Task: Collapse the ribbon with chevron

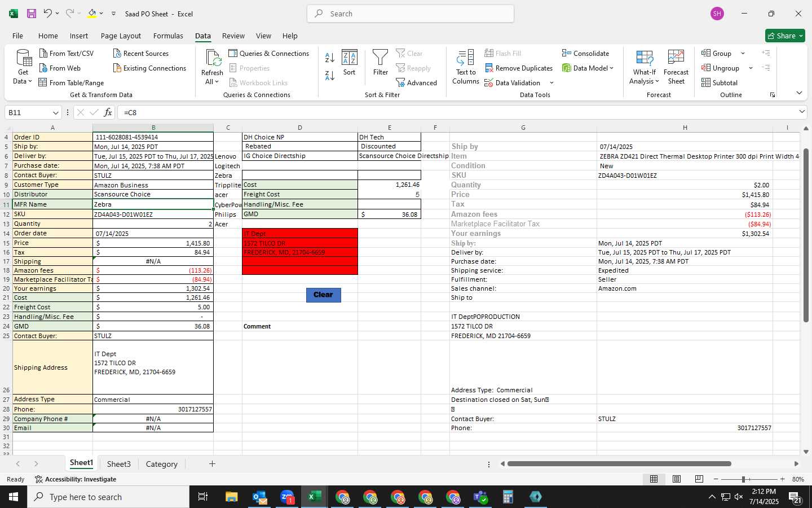Action: pos(799,93)
